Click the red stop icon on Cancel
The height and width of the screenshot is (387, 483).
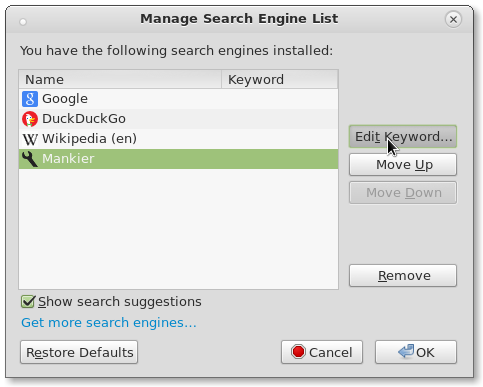(298, 352)
